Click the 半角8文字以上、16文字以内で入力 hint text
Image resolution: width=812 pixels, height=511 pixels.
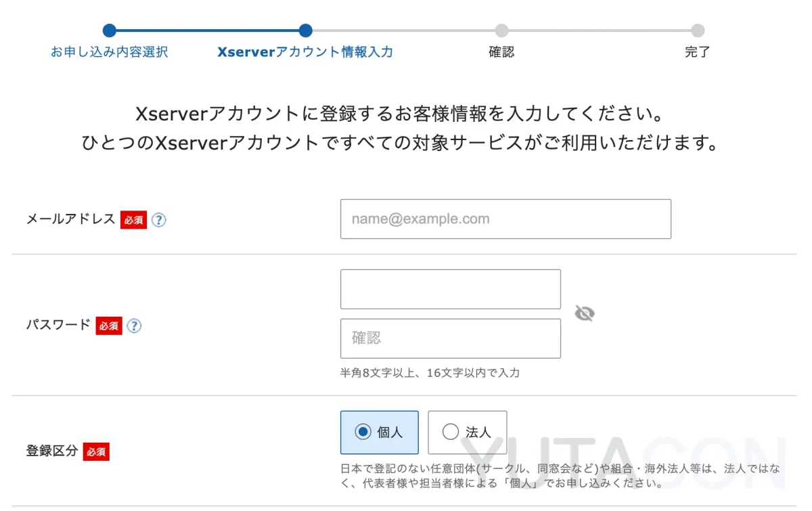pos(430,373)
